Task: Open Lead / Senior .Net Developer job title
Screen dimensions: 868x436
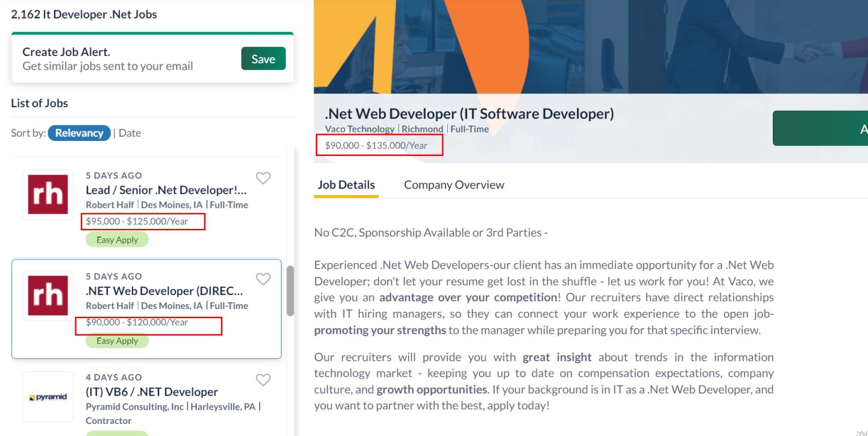Action: (x=166, y=190)
